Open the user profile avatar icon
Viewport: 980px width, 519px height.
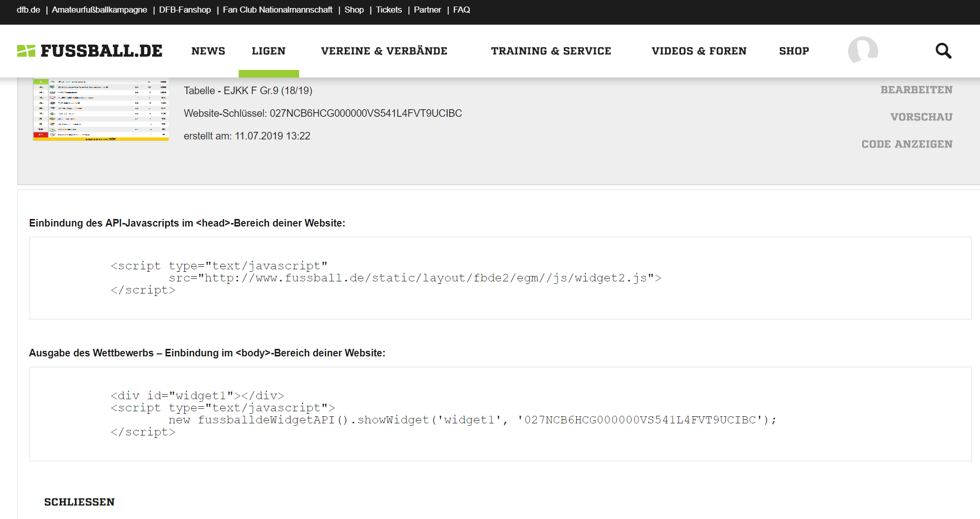tap(863, 50)
